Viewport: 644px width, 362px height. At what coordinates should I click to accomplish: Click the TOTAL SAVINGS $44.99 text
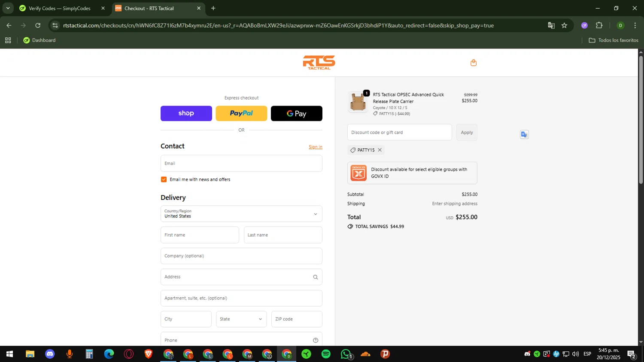380,227
